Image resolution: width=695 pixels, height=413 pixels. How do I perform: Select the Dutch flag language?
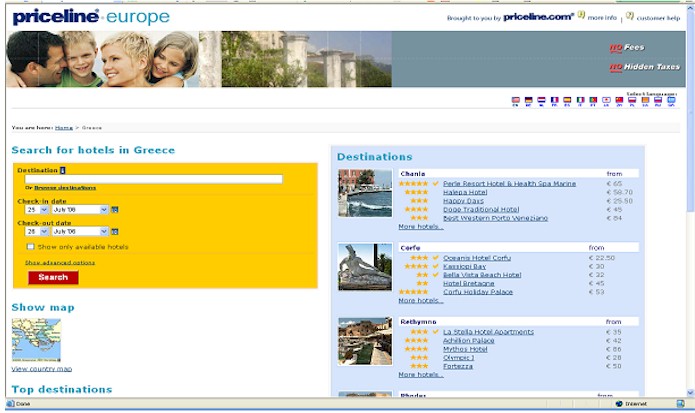(x=541, y=101)
